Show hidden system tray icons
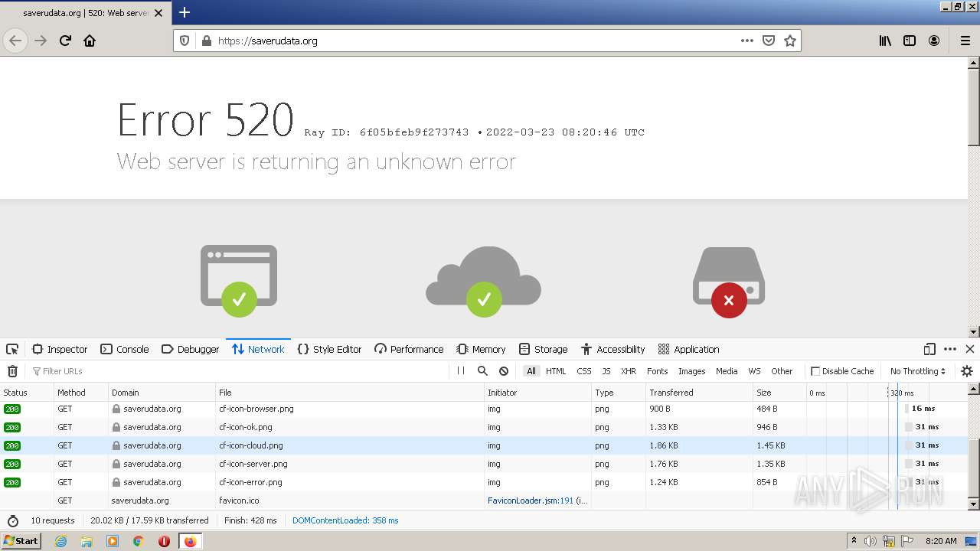 pos(854,541)
